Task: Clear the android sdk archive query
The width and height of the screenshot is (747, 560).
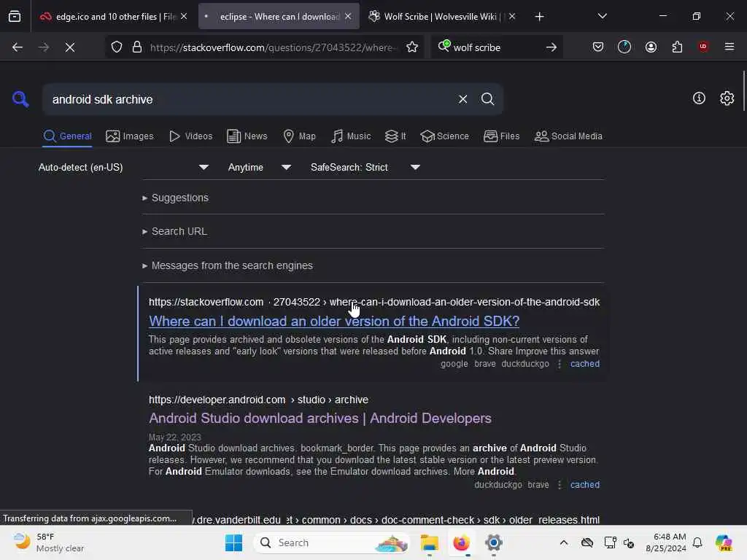Action: 462,99
